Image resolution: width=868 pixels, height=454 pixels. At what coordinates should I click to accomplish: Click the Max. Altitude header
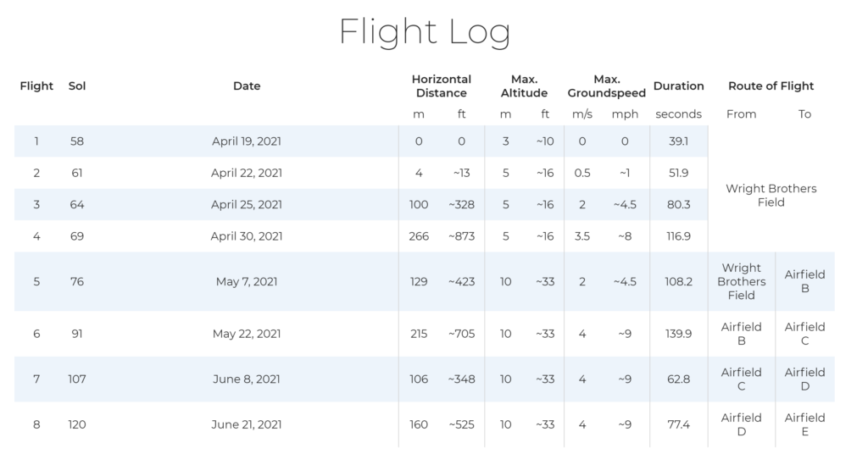point(524,86)
